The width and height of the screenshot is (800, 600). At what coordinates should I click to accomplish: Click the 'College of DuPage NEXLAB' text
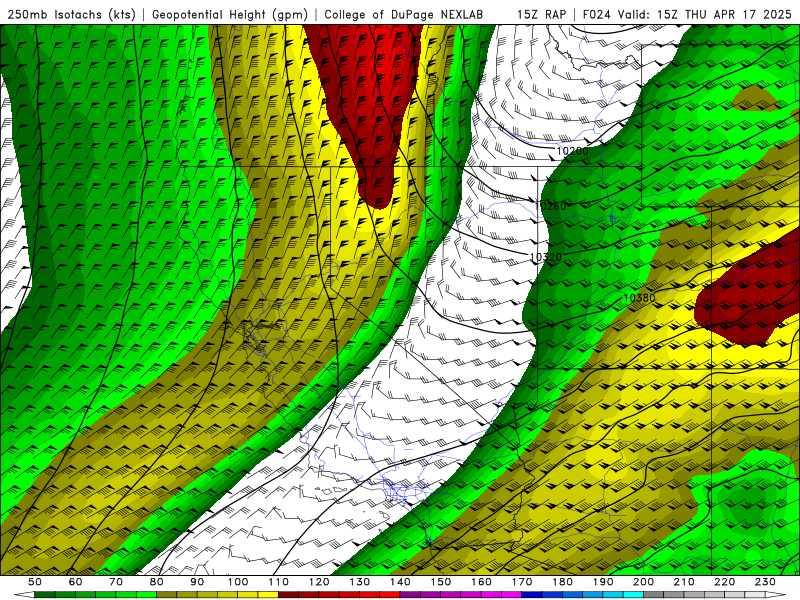404,14
